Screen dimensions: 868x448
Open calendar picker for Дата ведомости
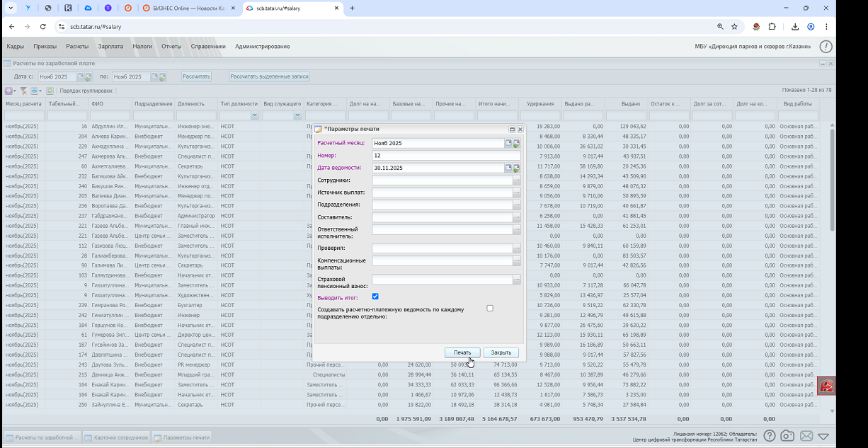(508, 168)
